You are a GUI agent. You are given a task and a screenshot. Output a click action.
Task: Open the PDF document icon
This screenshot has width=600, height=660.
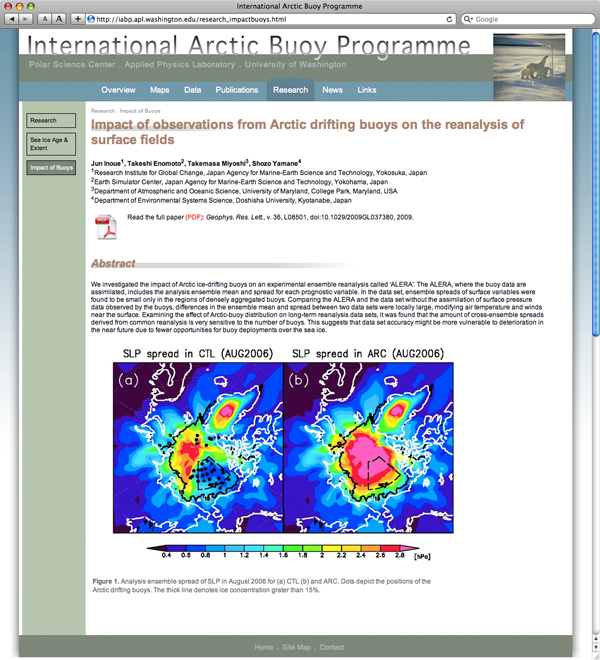(106, 227)
